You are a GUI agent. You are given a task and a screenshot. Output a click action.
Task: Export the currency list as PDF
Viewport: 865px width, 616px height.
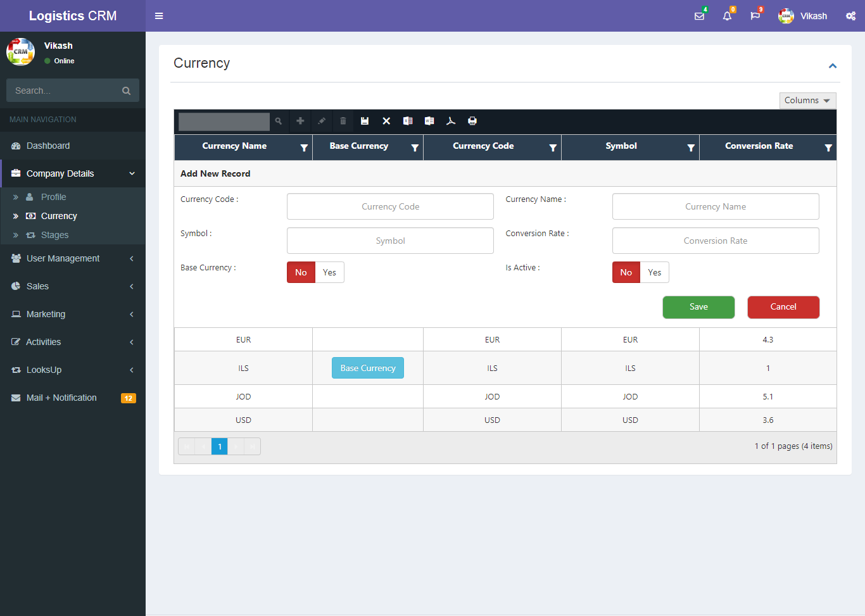coord(451,121)
